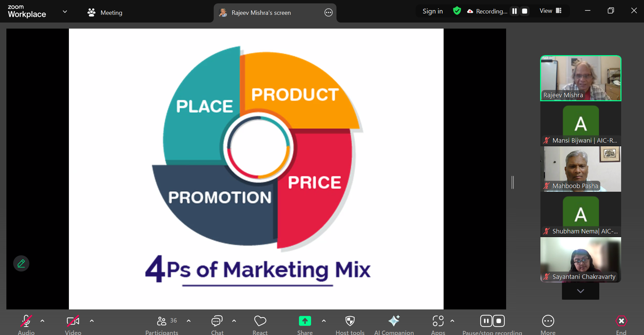Open the Meeting info menu

[105, 13]
